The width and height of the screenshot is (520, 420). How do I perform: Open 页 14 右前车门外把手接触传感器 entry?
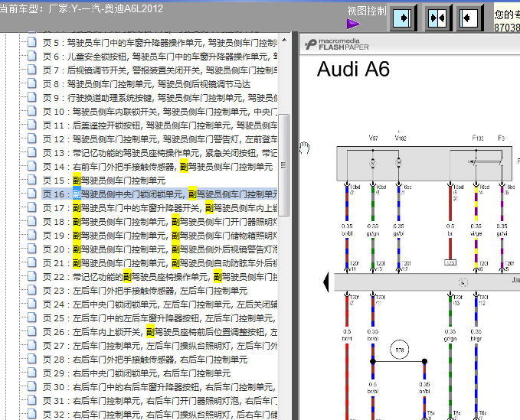[x=158, y=167]
